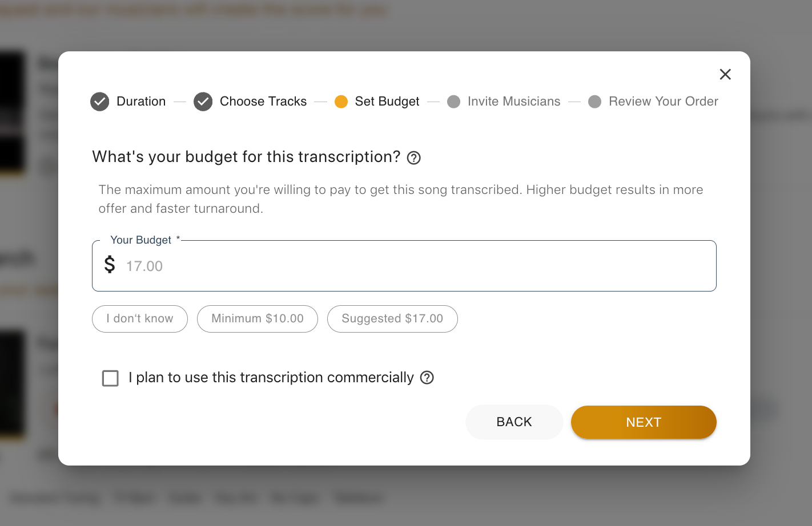Click the dollar sign in budget field
Image resolution: width=812 pixels, height=526 pixels.
point(110,265)
